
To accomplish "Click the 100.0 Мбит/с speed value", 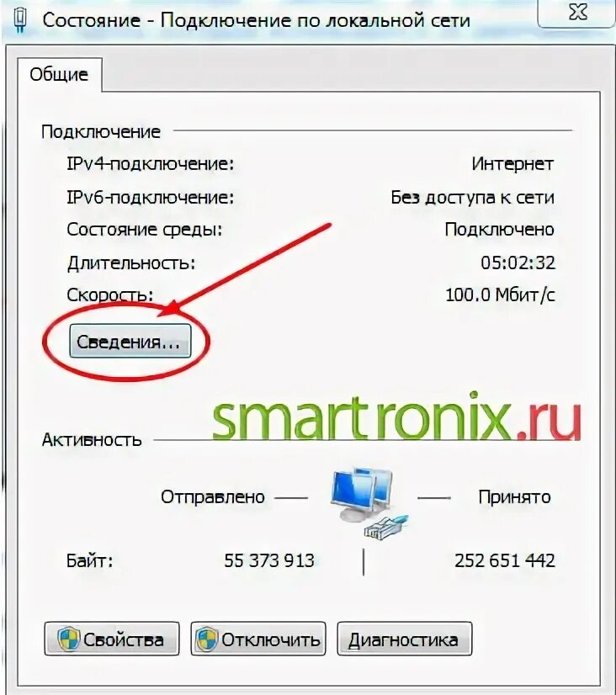I will (x=500, y=294).
